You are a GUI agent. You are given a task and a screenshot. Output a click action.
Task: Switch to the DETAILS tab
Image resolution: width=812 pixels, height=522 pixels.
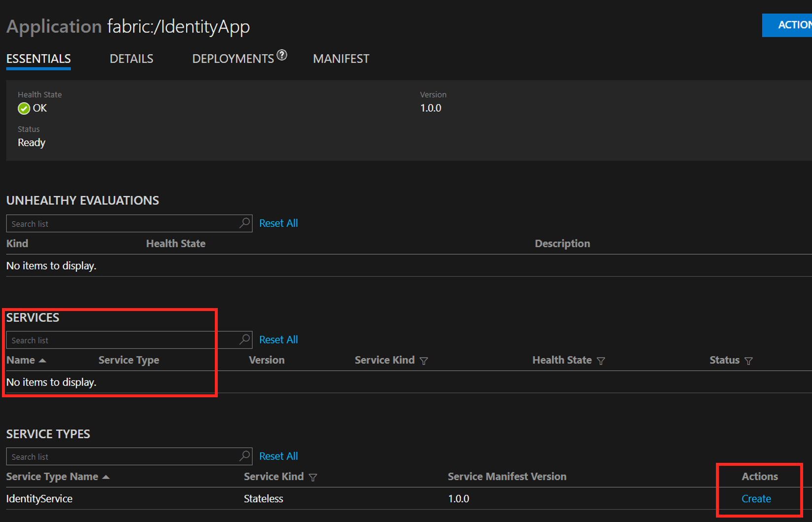click(x=131, y=59)
